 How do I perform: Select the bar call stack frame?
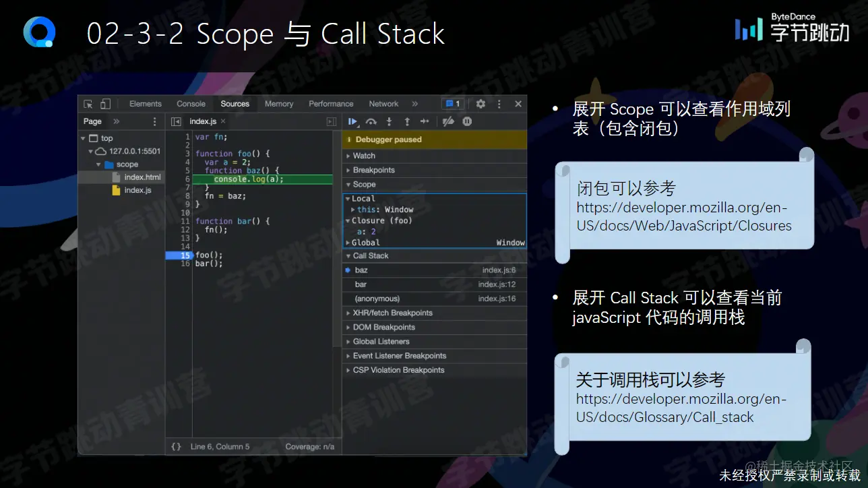434,284
